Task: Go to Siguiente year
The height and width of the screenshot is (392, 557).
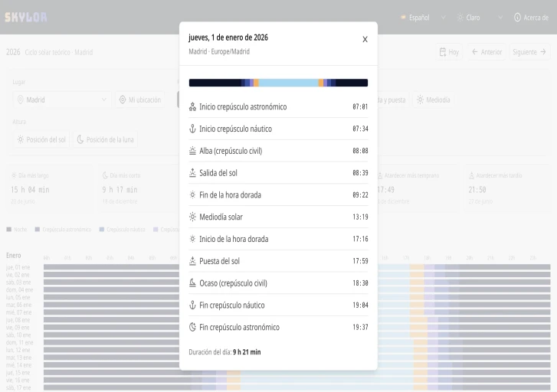Action: (529, 52)
